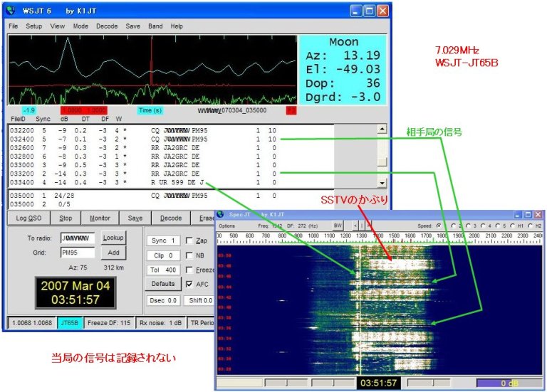
Task: Click the Add button beside Grid
Action: pos(113,253)
